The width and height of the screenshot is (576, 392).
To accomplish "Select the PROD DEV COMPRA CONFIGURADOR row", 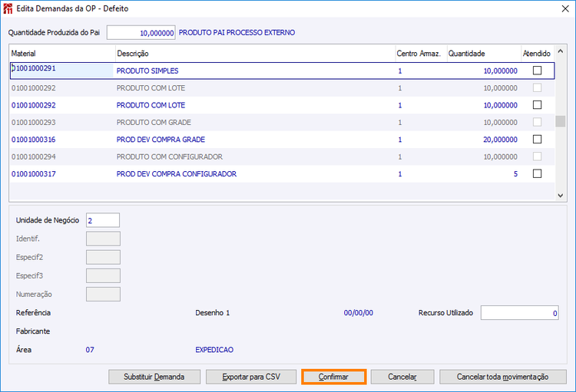I will tap(282, 173).
